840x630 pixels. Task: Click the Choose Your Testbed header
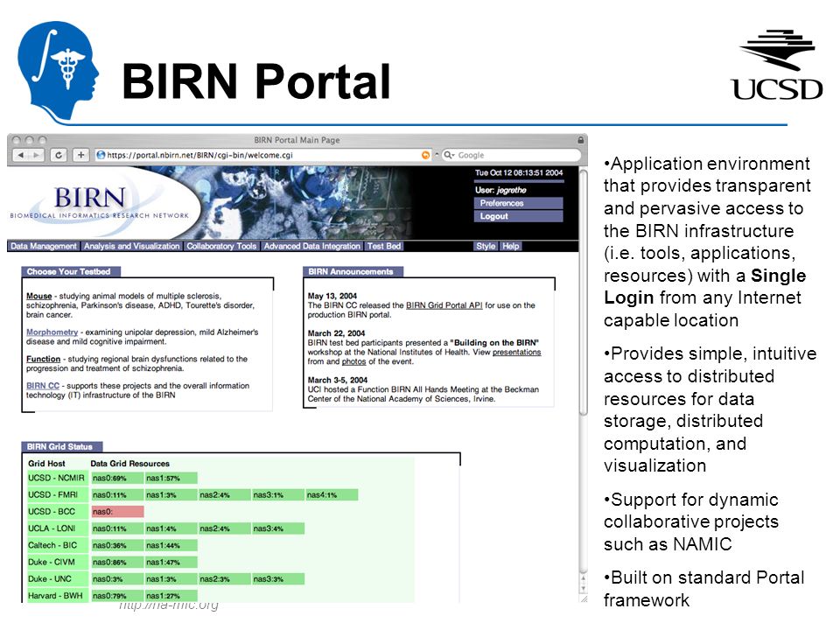(x=71, y=272)
